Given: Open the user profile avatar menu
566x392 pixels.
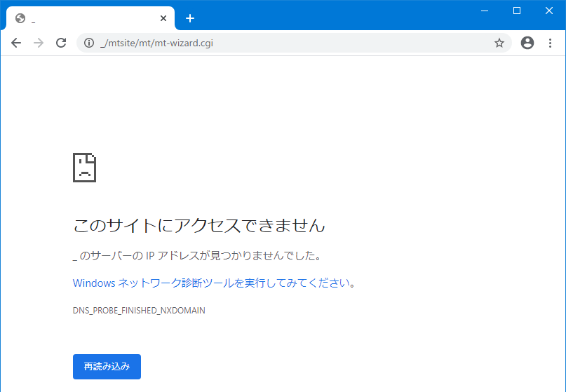Looking at the screenshot, I should tap(527, 43).
